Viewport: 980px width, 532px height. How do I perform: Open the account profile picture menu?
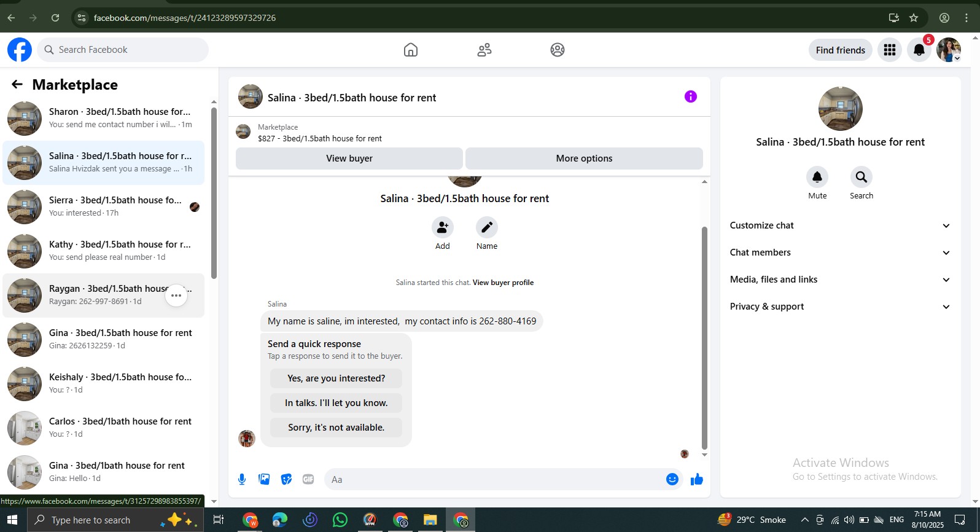tap(949, 50)
